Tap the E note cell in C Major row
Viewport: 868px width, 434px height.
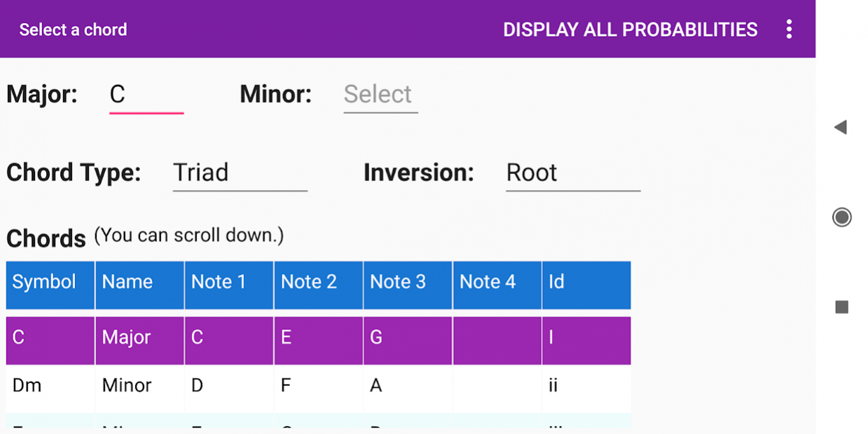317,340
